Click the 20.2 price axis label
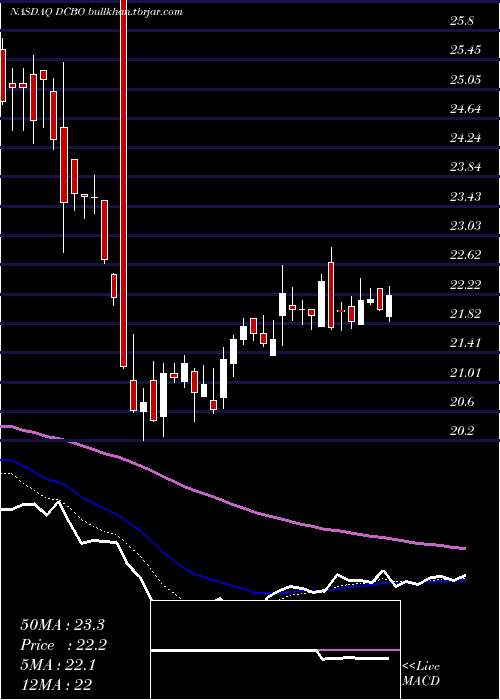The image size is (500, 700). [462, 431]
